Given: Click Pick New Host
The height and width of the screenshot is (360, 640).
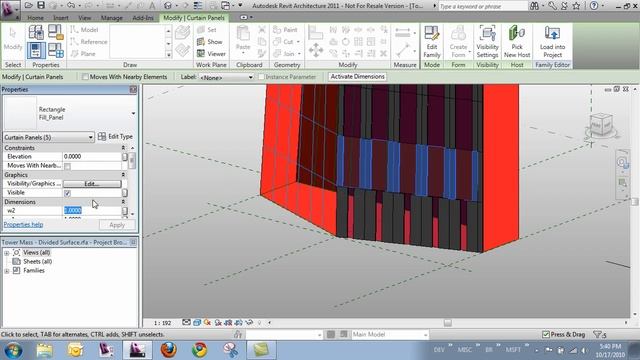Looking at the screenshot, I should pyautogui.click(x=517, y=42).
